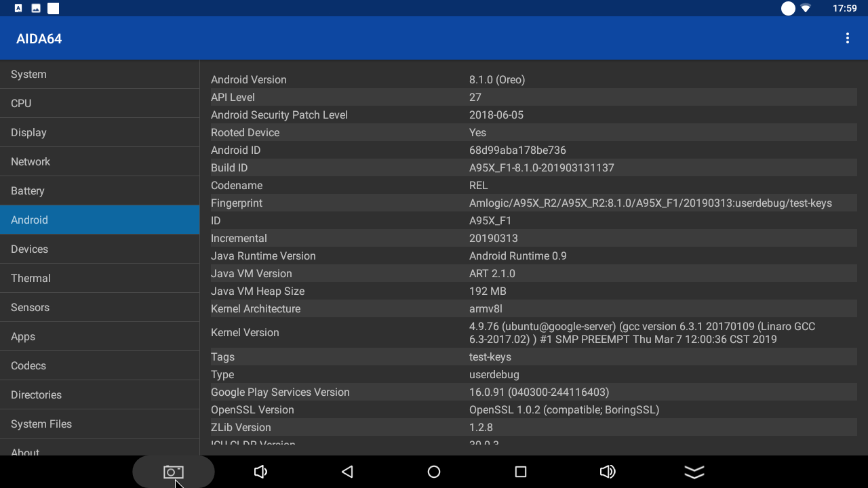Image resolution: width=868 pixels, height=488 pixels.
Task: Tap the volume down speaker icon
Action: [x=260, y=472]
